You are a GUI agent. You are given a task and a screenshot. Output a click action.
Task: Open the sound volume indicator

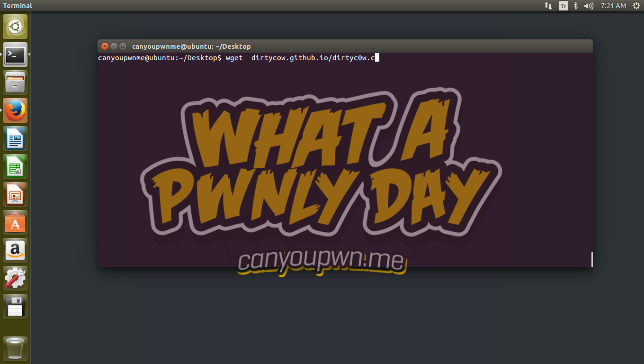(x=589, y=6)
